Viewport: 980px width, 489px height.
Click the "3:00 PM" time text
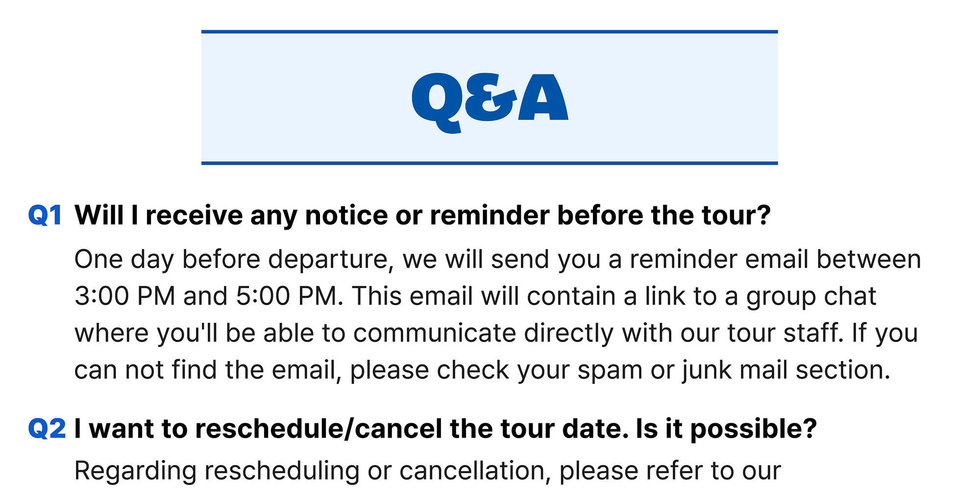[x=125, y=296]
